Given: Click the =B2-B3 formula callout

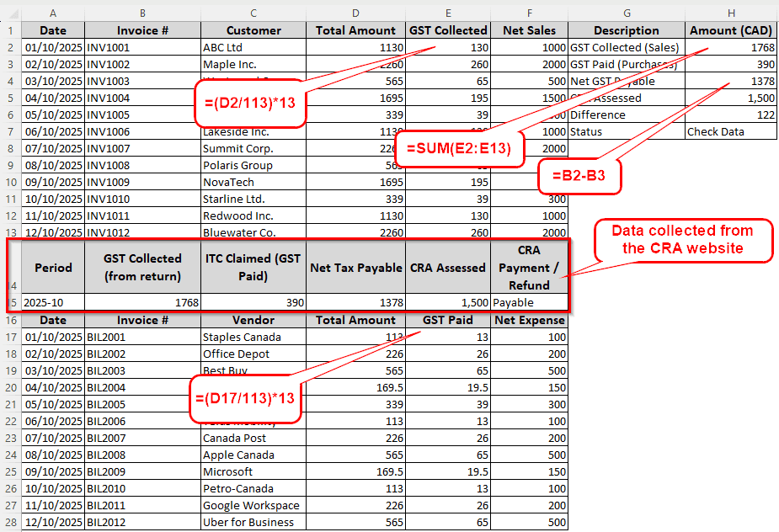Looking at the screenshot, I should 579,177.
